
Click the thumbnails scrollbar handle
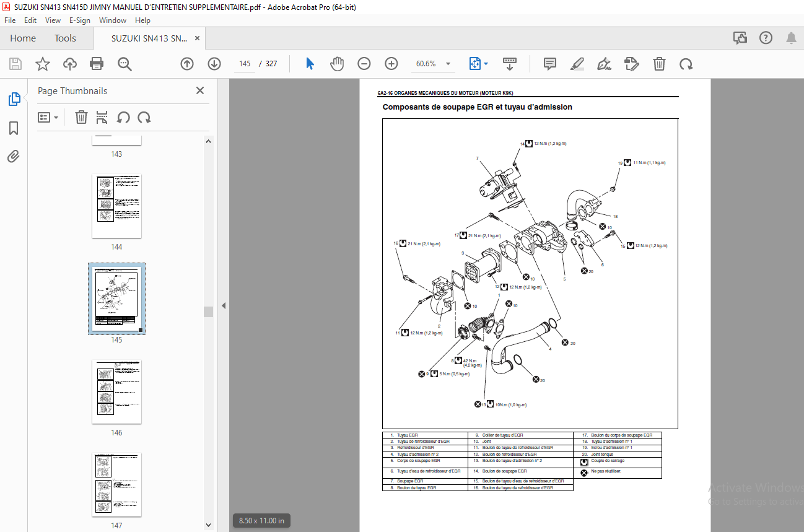(x=209, y=312)
